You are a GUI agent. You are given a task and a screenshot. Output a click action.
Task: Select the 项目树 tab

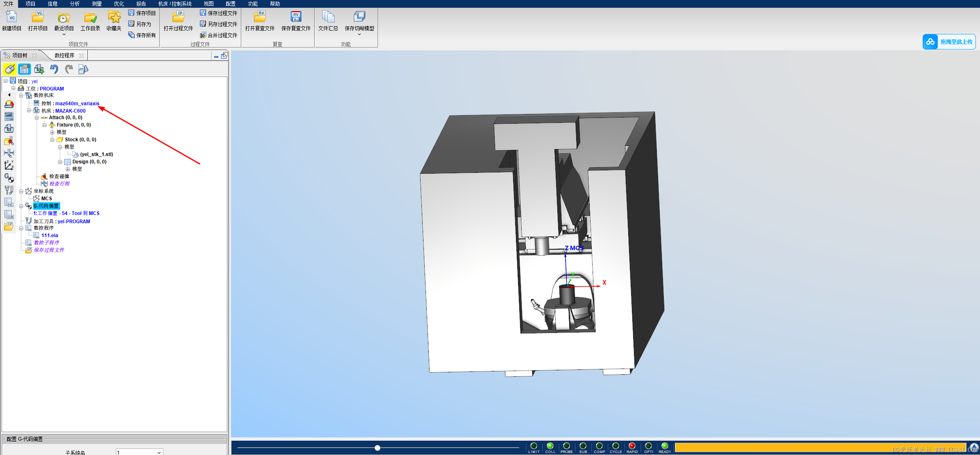click(x=20, y=55)
